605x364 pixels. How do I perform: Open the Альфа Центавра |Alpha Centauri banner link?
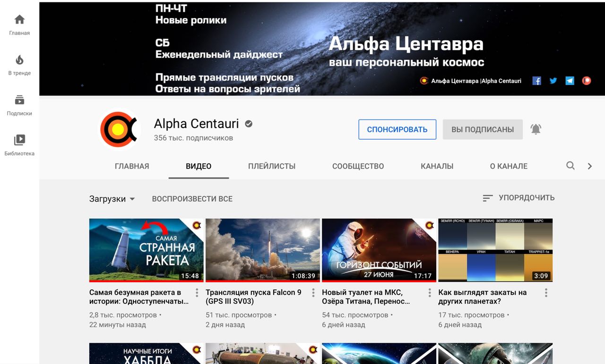coord(471,81)
